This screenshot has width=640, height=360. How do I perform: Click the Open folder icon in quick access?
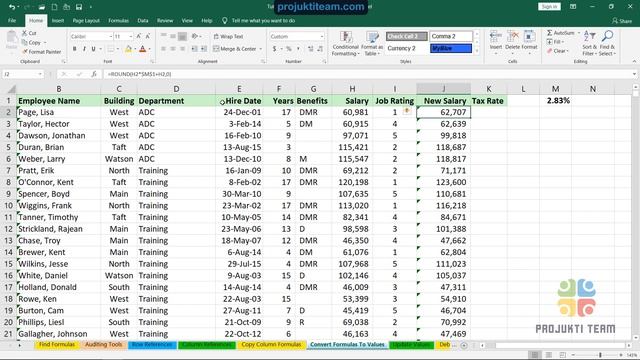click(x=42, y=7)
